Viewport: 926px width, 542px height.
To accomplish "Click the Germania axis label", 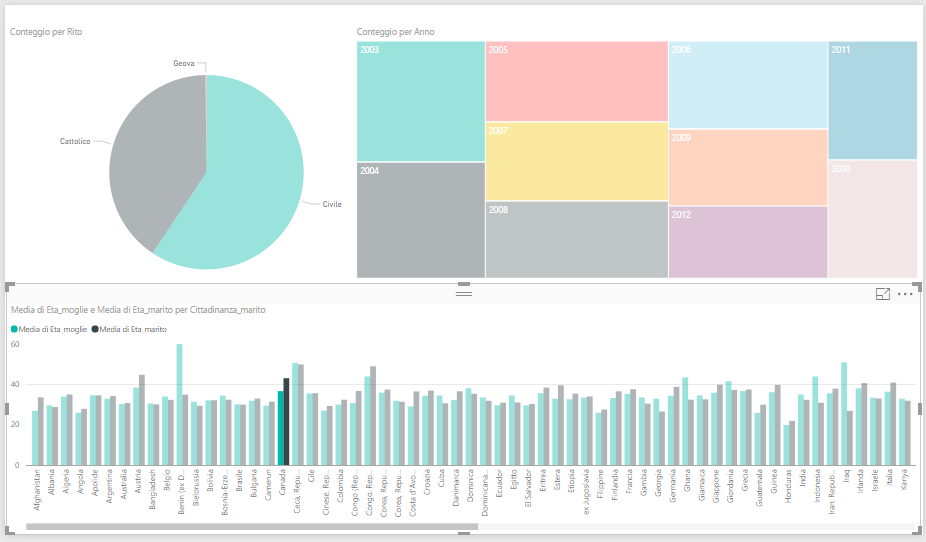I will (x=673, y=486).
